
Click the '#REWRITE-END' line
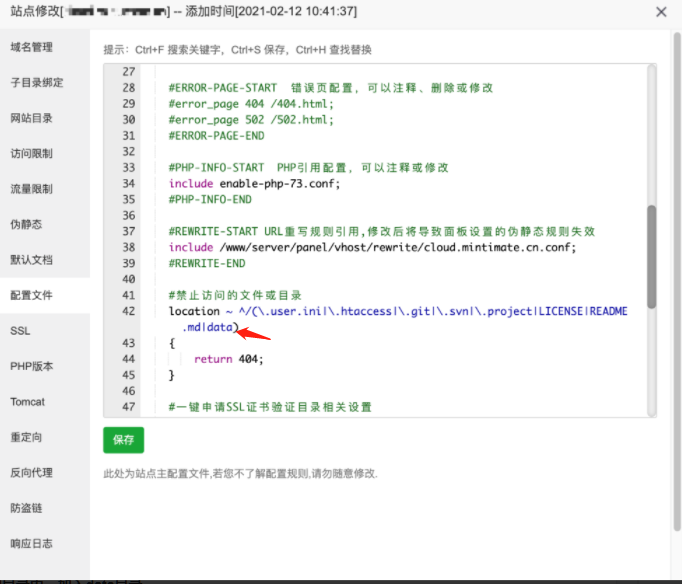[x=207, y=264]
